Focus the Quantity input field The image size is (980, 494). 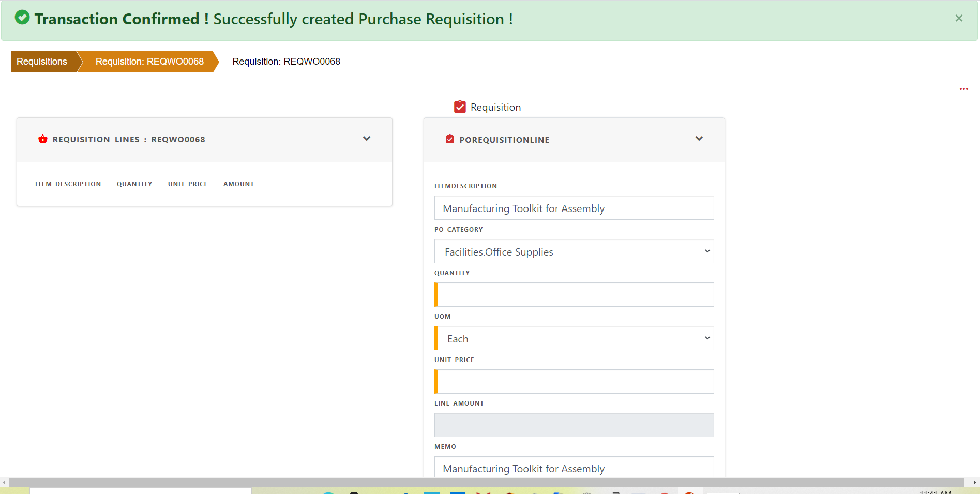pos(574,295)
